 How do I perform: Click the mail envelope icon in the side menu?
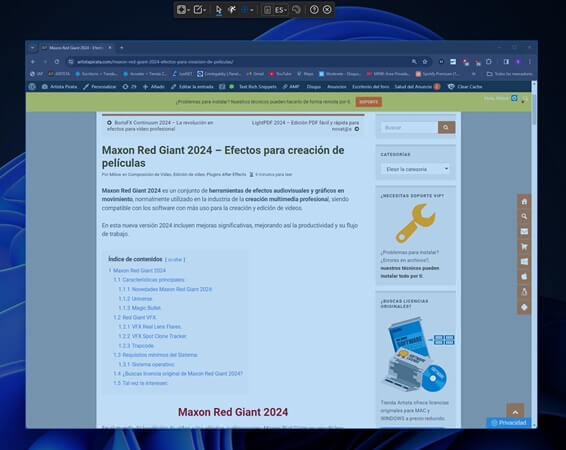(524, 232)
